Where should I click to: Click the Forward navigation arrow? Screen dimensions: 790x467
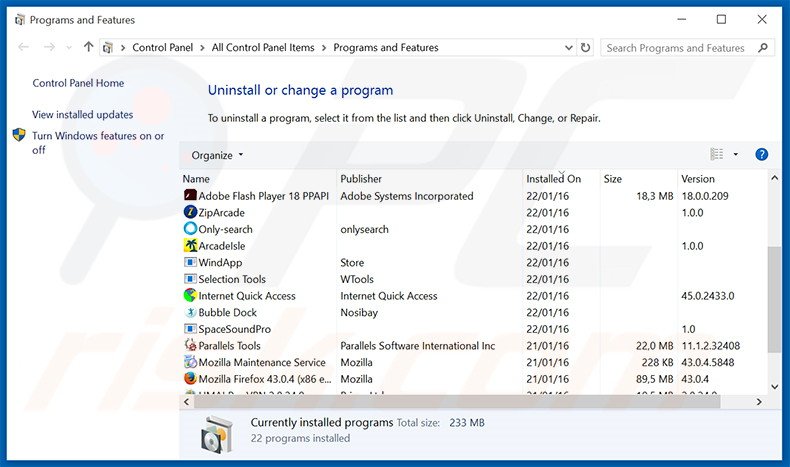[x=49, y=47]
